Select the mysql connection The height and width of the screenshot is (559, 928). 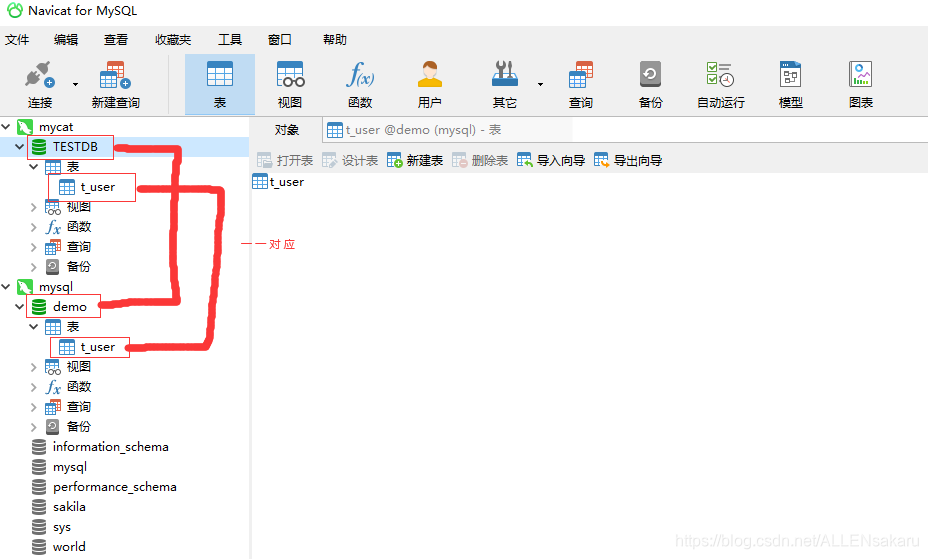tap(56, 287)
